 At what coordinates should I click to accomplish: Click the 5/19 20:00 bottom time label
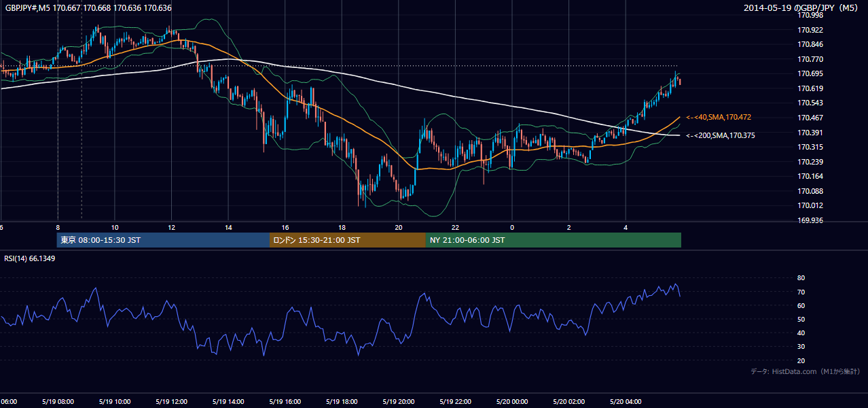(398, 401)
